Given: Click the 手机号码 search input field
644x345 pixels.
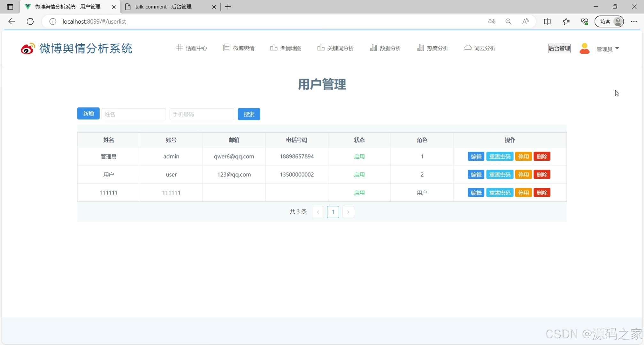Looking at the screenshot, I should (x=201, y=114).
